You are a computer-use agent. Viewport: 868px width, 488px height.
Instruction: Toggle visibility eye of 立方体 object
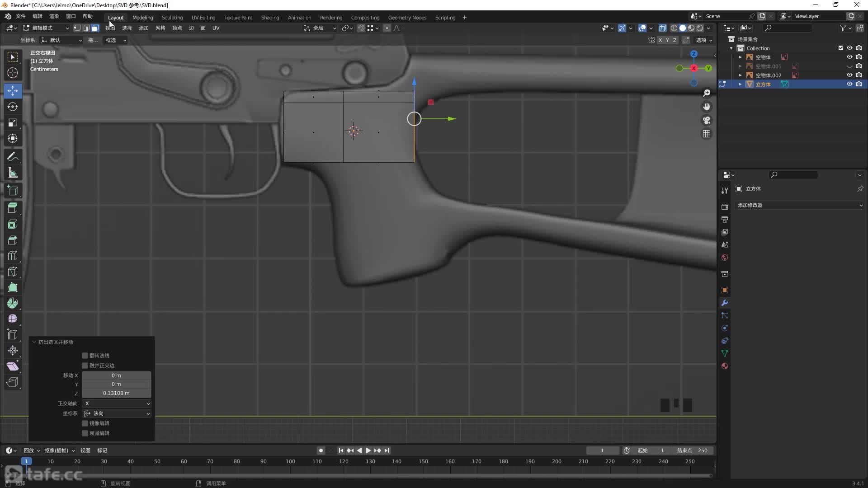849,84
